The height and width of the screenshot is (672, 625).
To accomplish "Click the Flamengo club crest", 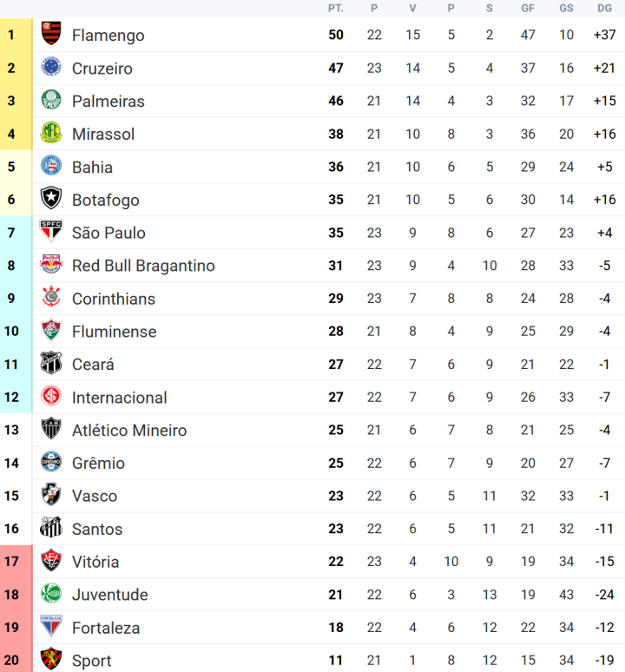I will click(x=51, y=35).
